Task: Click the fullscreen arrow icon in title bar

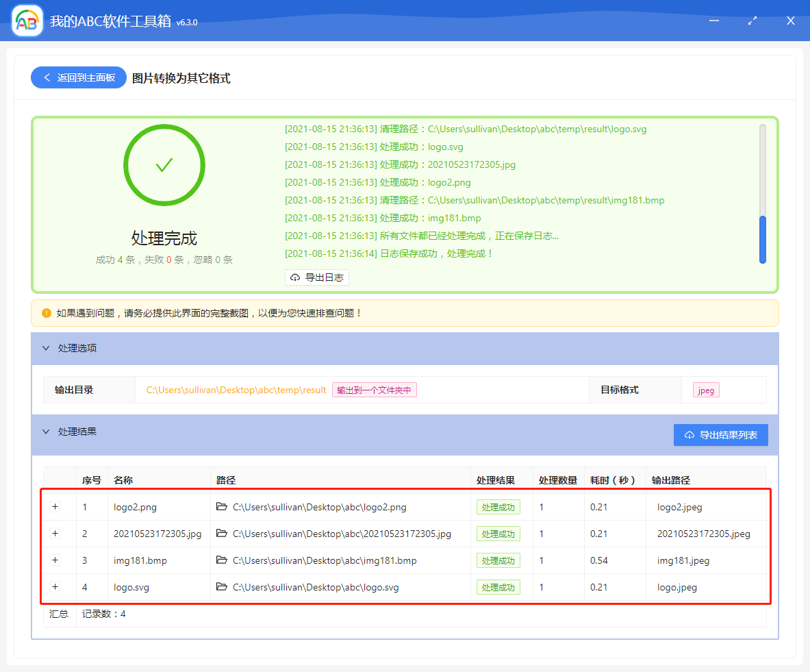Action: click(752, 21)
